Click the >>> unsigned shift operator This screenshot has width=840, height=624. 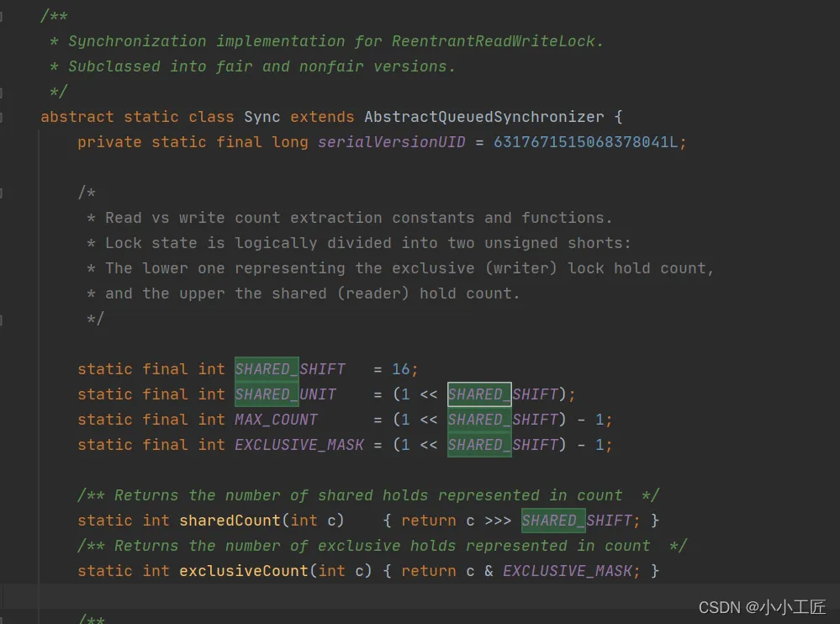tap(498, 521)
